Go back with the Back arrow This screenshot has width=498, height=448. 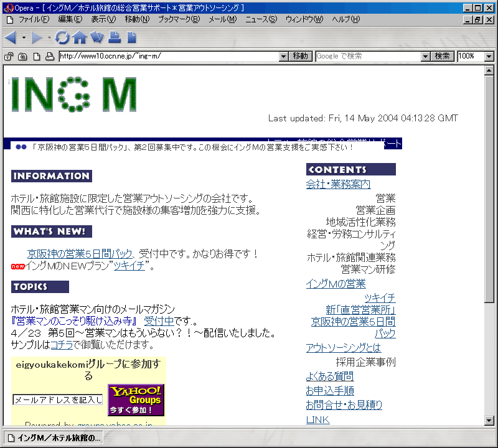[x=11, y=37]
